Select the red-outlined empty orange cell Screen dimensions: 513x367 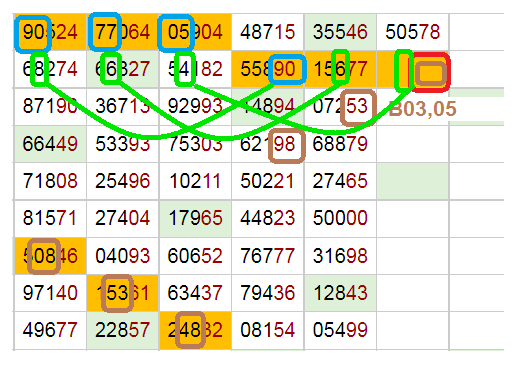413,69
